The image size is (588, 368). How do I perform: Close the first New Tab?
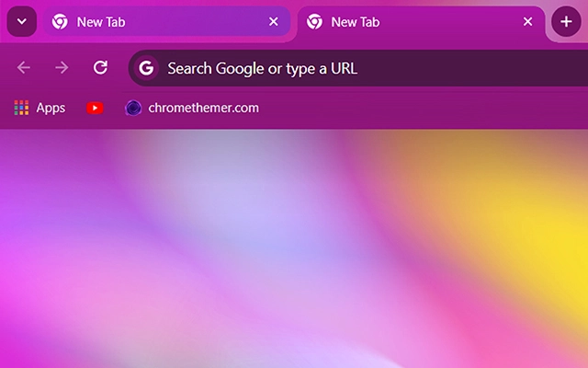click(x=273, y=22)
